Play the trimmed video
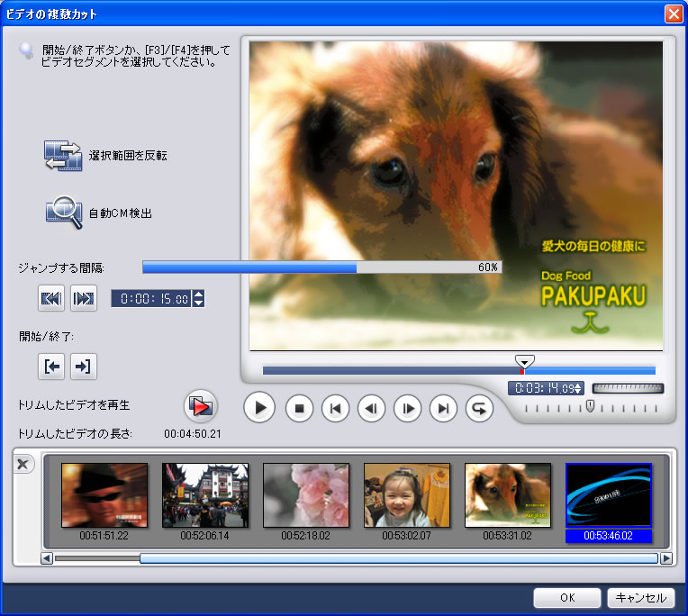The height and width of the screenshot is (616, 688). [x=201, y=406]
